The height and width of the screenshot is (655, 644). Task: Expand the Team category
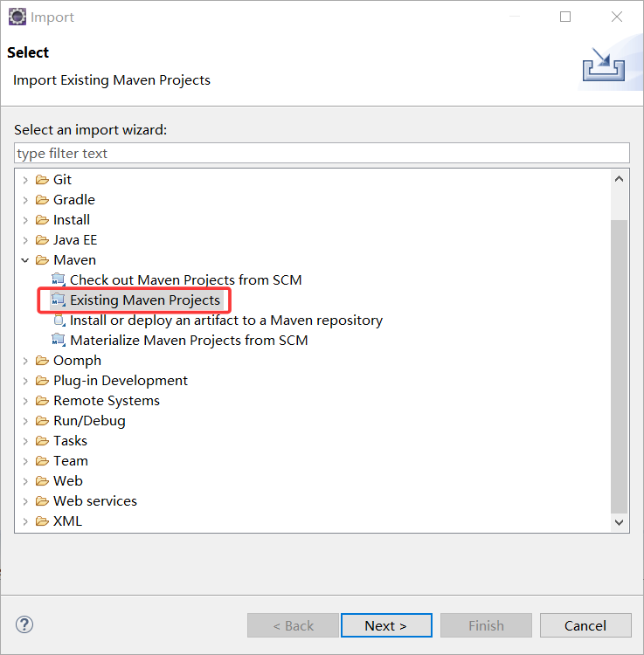click(x=25, y=461)
